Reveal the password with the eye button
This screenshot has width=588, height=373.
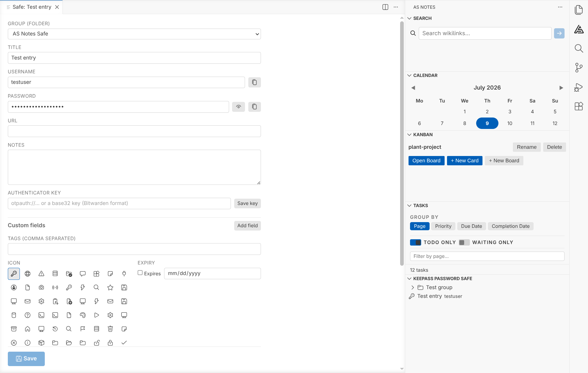click(238, 107)
